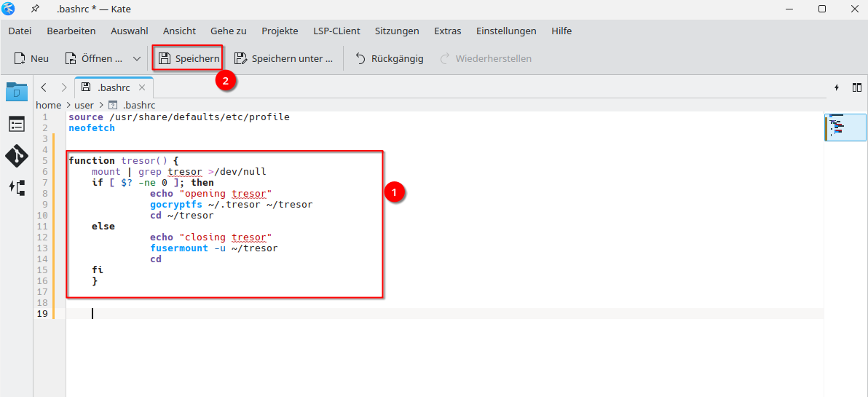The width and height of the screenshot is (868, 397).
Task: Open the Extras menu
Action: click(x=447, y=31)
